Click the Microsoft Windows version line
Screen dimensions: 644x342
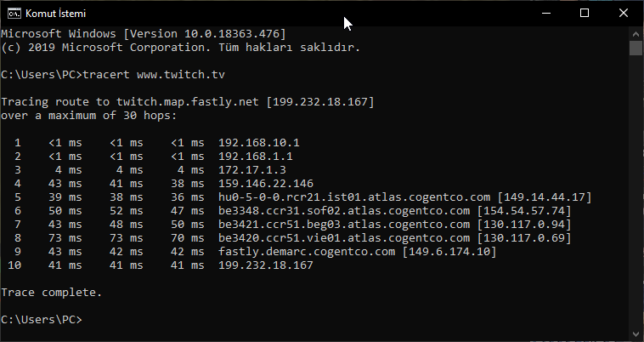tap(144, 34)
